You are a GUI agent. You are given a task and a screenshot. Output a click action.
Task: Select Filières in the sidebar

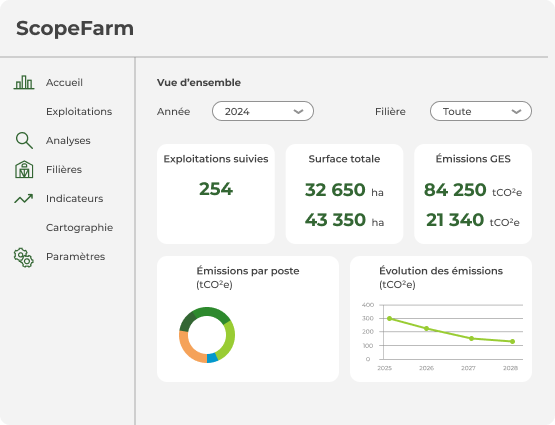coord(64,170)
